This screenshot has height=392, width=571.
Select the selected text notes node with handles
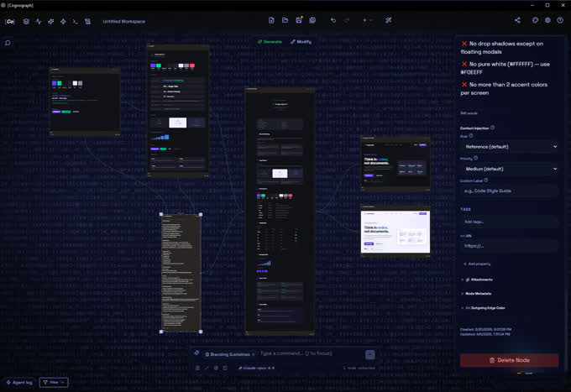[x=181, y=273]
